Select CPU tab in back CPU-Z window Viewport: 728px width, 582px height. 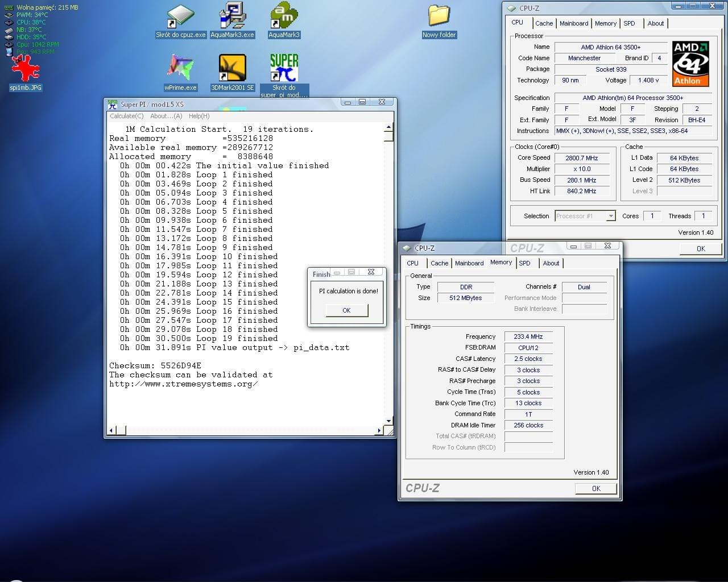(x=517, y=22)
